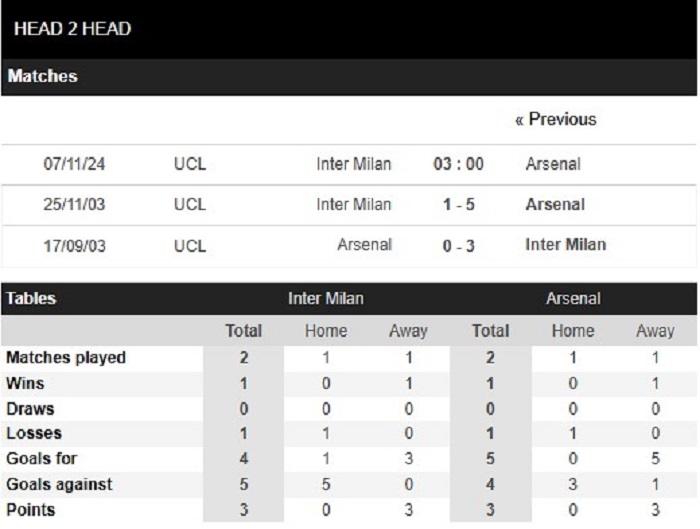Click the HEAD 2 HEAD title
This screenshot has width=700, height=529.
(72, 29)
